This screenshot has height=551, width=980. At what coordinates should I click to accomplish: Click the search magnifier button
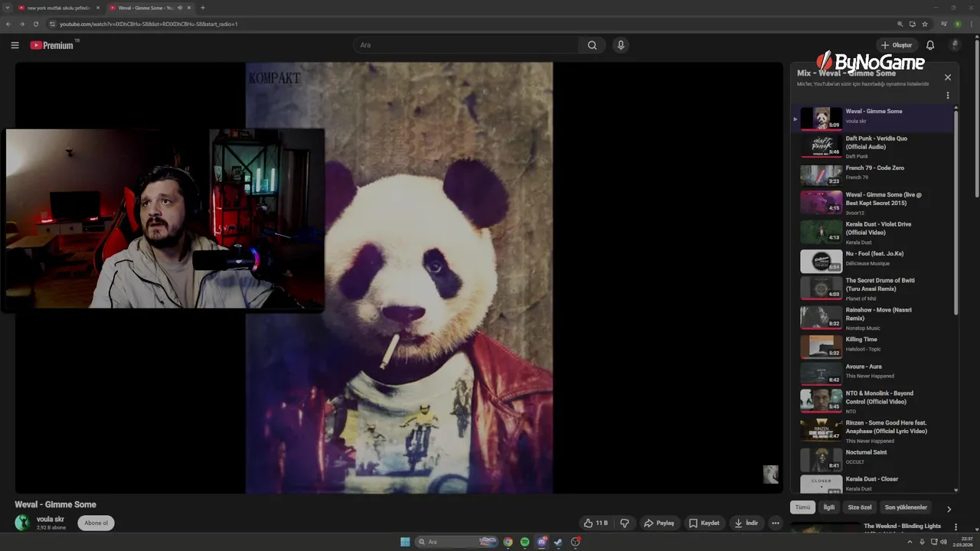click(592, 45)
